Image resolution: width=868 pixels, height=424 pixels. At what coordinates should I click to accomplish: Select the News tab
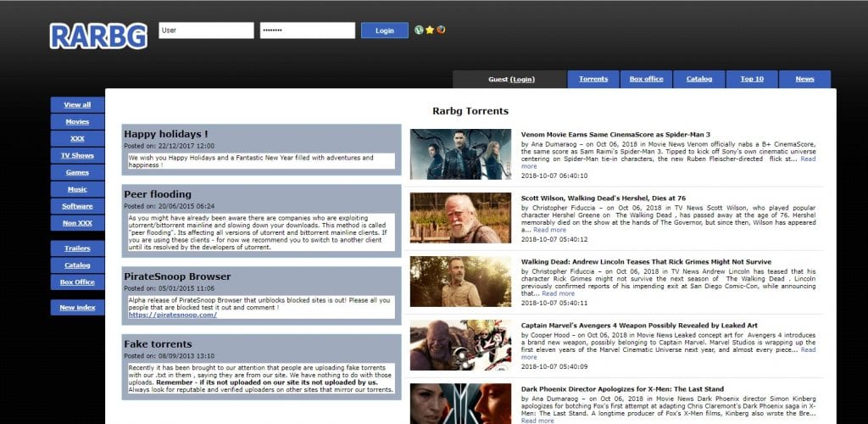tap(804, 79)
